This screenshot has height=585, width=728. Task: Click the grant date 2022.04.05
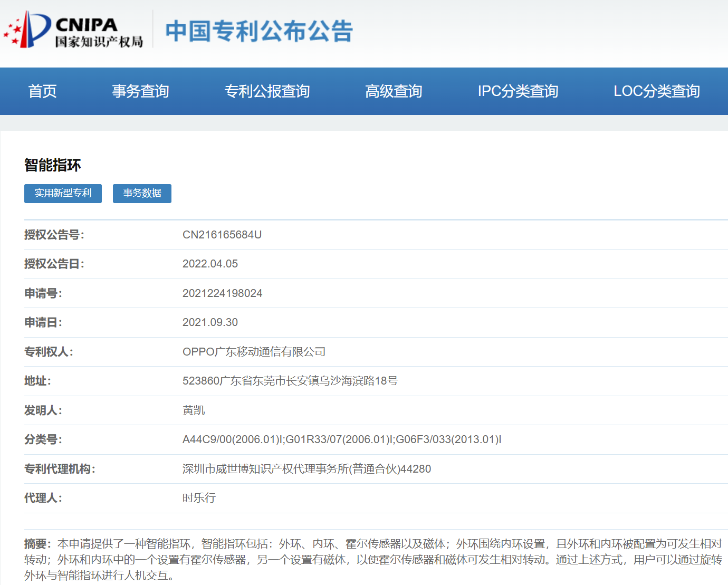tap(210, 263)
